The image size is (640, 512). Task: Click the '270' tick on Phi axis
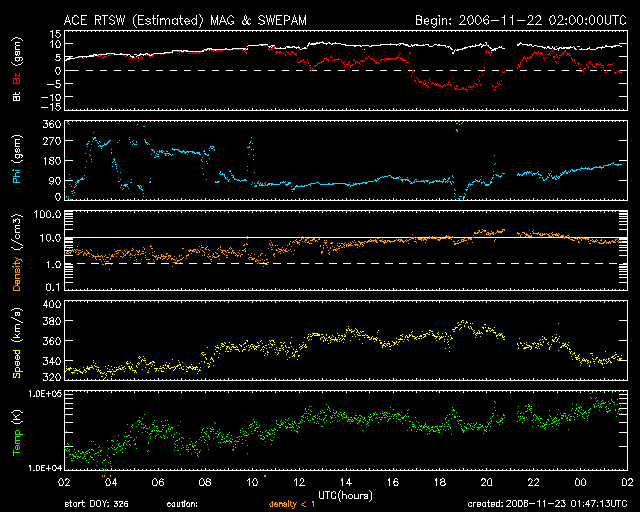pyautogui.click(x=52, y=141)
